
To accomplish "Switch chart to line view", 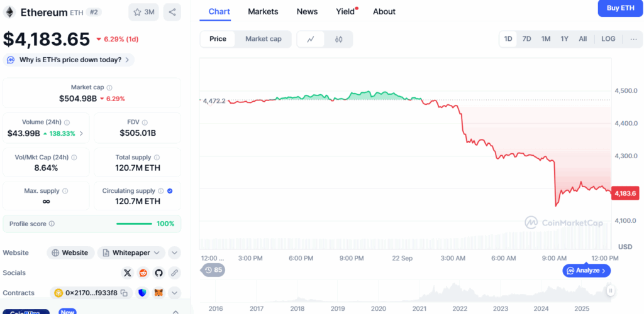I will (311, 39).
